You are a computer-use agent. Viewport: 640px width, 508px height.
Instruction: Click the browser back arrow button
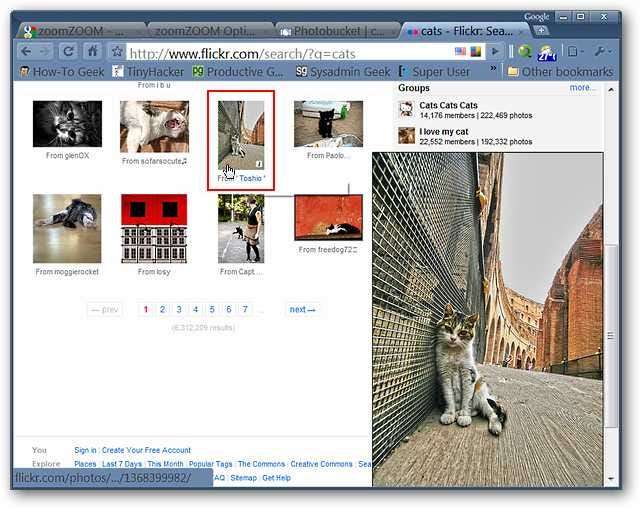pyautogui.click(x=27, y=51)
